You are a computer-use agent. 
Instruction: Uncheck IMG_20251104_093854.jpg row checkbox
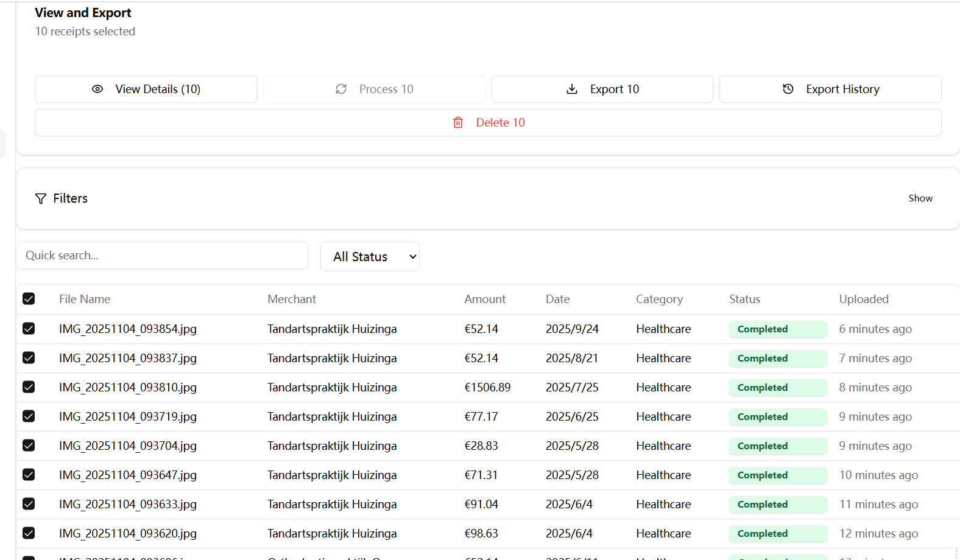[29, 329]
